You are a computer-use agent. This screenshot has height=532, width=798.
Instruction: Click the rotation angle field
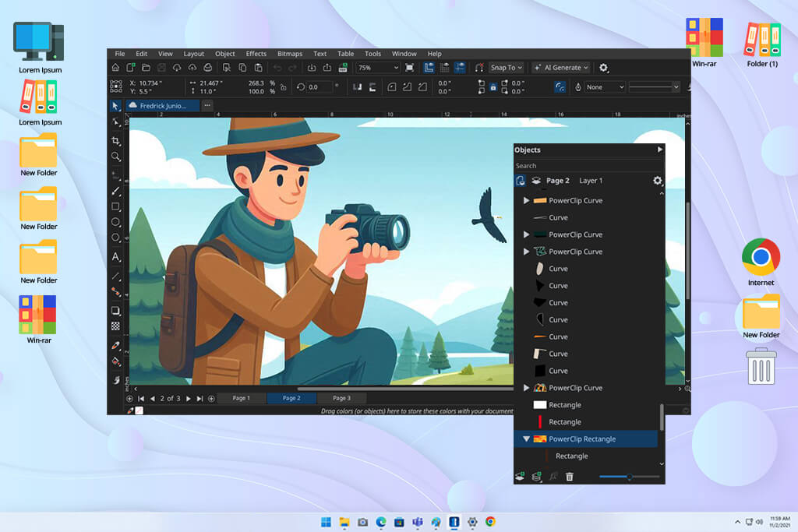320,87
